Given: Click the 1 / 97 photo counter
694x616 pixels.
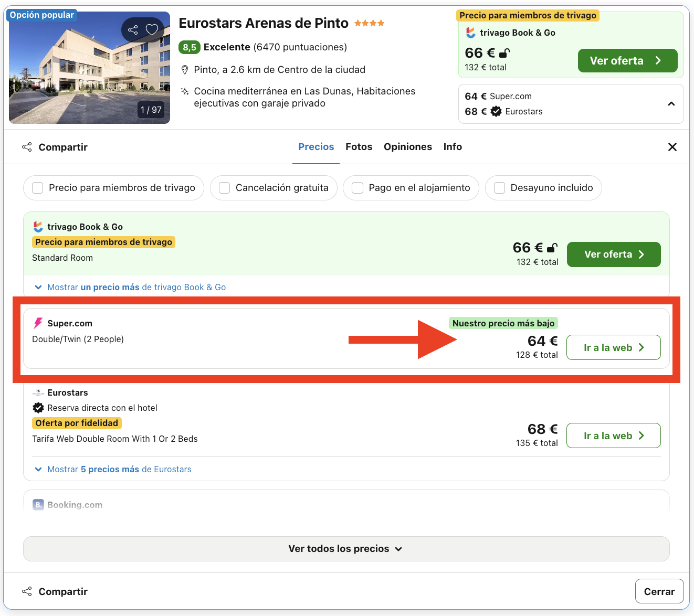Looking at the screenshot, I should pos(151,110).
